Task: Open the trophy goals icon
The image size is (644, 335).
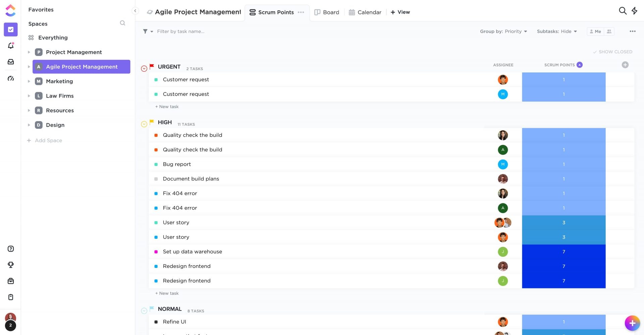Action: pyautogui.click(x=11, y=265)
